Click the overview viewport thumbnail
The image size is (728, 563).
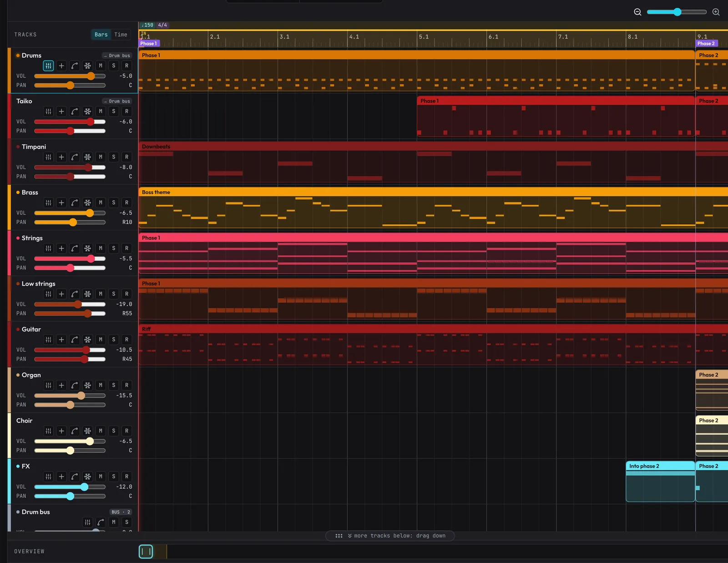[146, 552]
